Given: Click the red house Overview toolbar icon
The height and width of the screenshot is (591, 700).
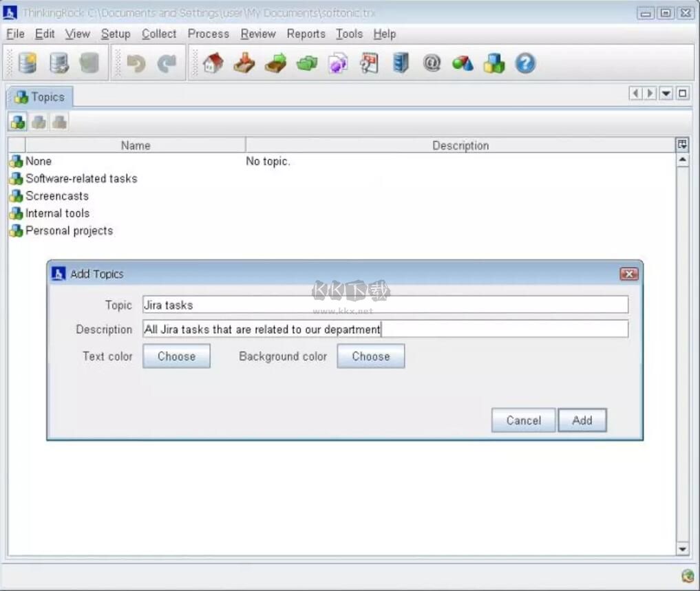Looking at the screenshot, I should pos(213,64).
